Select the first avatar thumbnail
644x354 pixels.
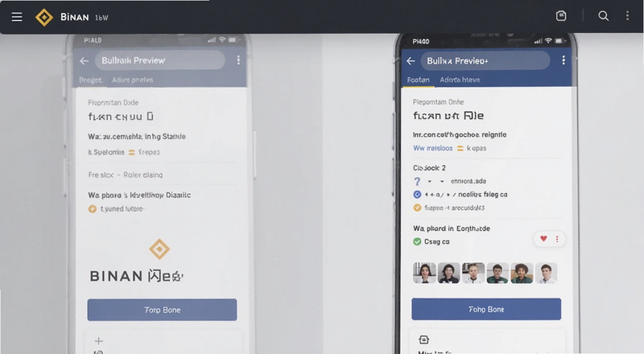424,273
